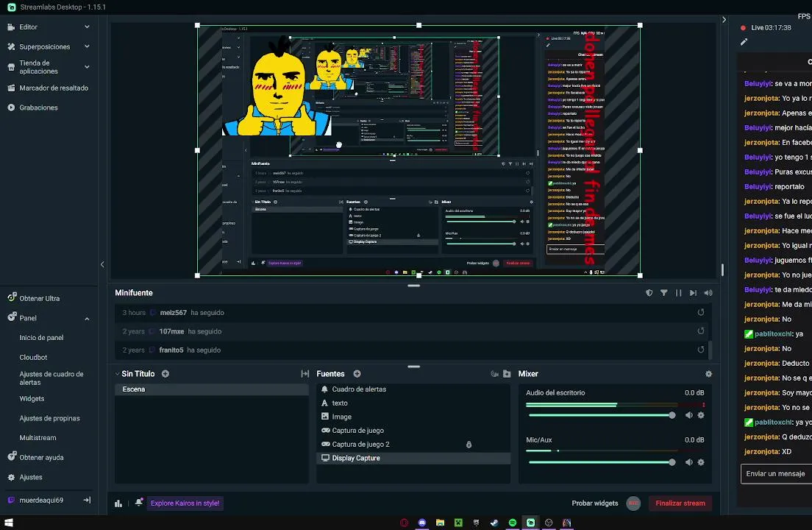Viewport: 812px width, 530px height.
Task: Select the Display Capture source
Action: pos(413,459)
